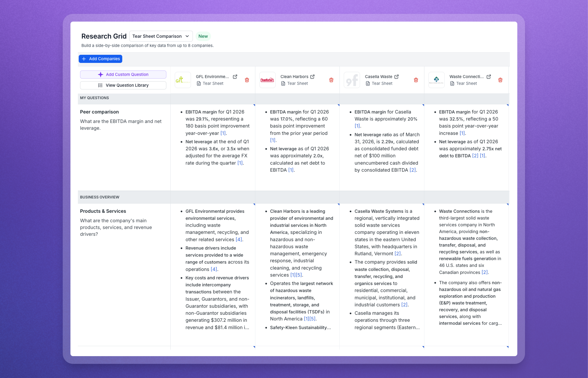Click the document icon beside Casella Tear Sheet
588x378 pixels.
[368, 84]
